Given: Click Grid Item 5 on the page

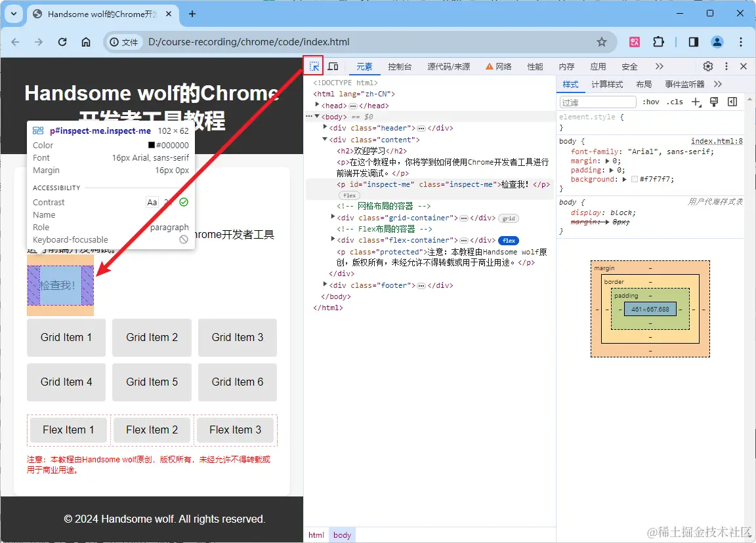Looking at the screenshot, I should [x=152, y=382].
